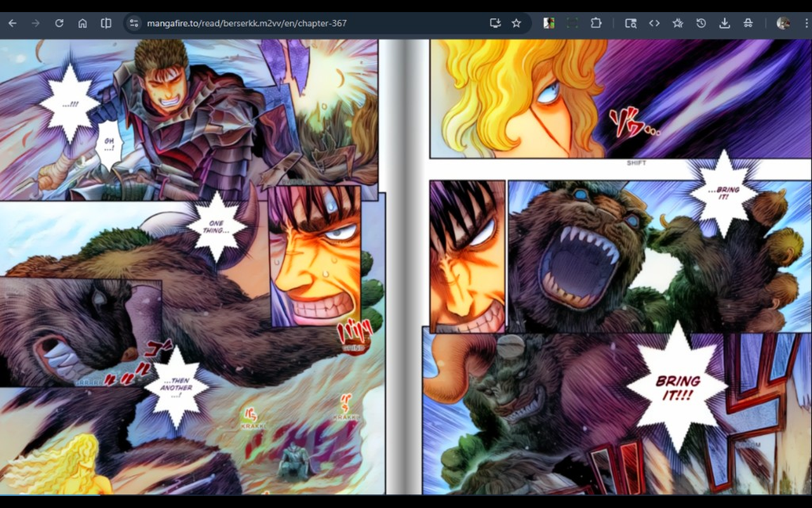Click the small "...BRING IT!" speech bubble
The width and height of the screenshot is (812, 508).
724,193
